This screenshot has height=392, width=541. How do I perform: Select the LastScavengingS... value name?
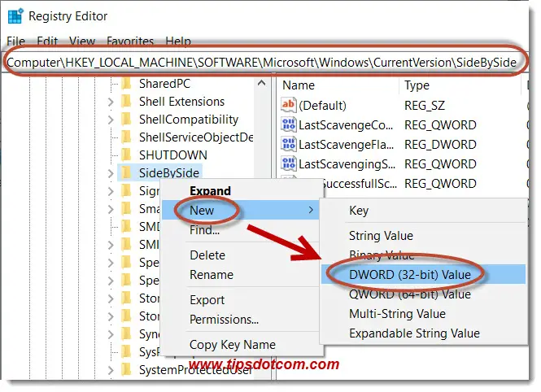tap(347, 163)
